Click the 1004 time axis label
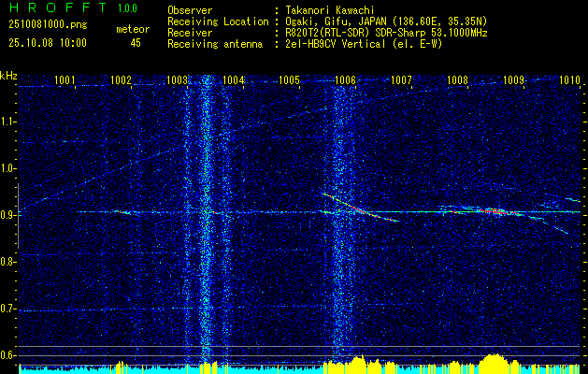Image resolution: width=588 pixels, height=374 pixels. coord(234,79)
